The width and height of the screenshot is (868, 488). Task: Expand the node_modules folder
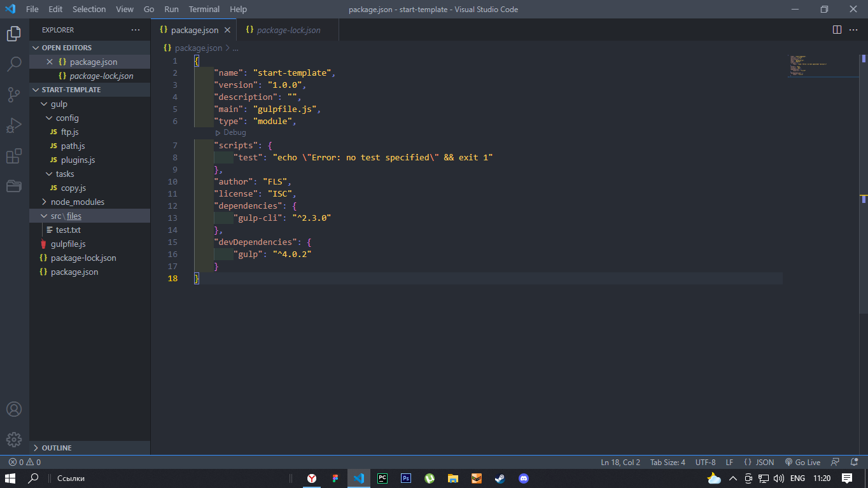tap(90, 202)
